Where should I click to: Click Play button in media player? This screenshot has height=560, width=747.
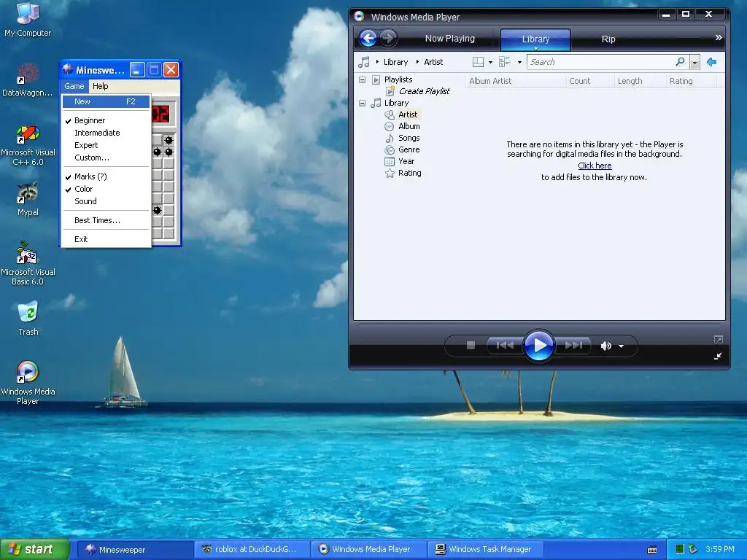coord(539,345)
